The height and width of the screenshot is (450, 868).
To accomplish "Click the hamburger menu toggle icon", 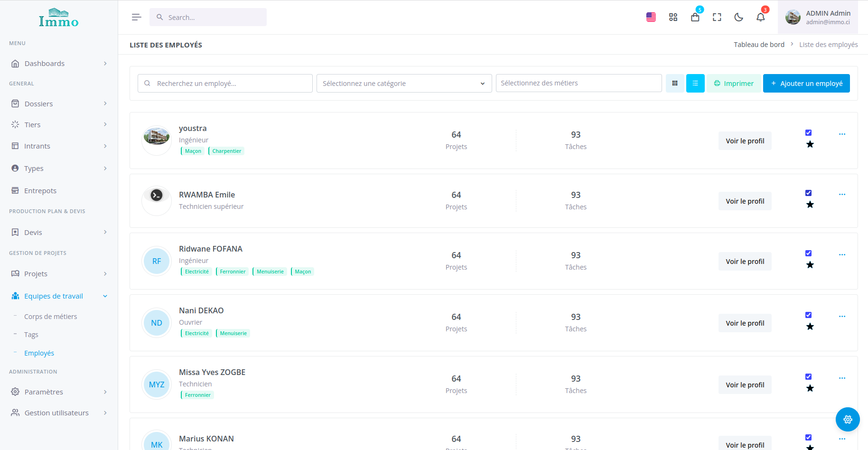I will [136, 18].
